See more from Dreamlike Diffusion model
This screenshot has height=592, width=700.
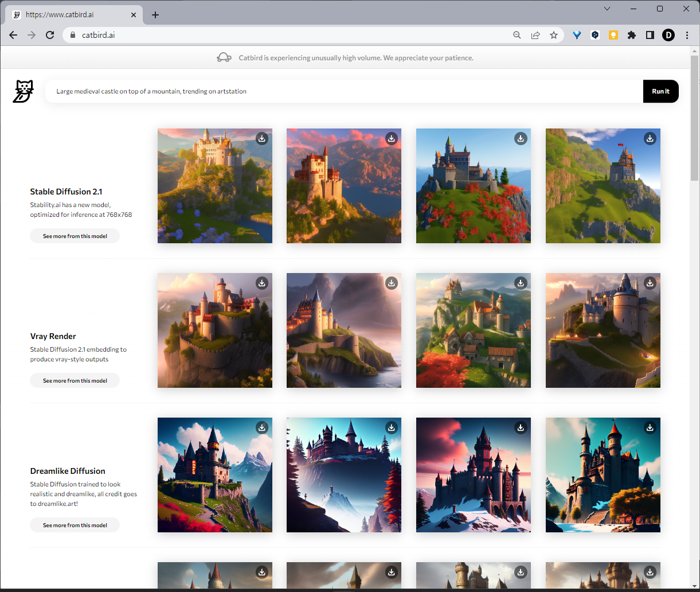75,525
